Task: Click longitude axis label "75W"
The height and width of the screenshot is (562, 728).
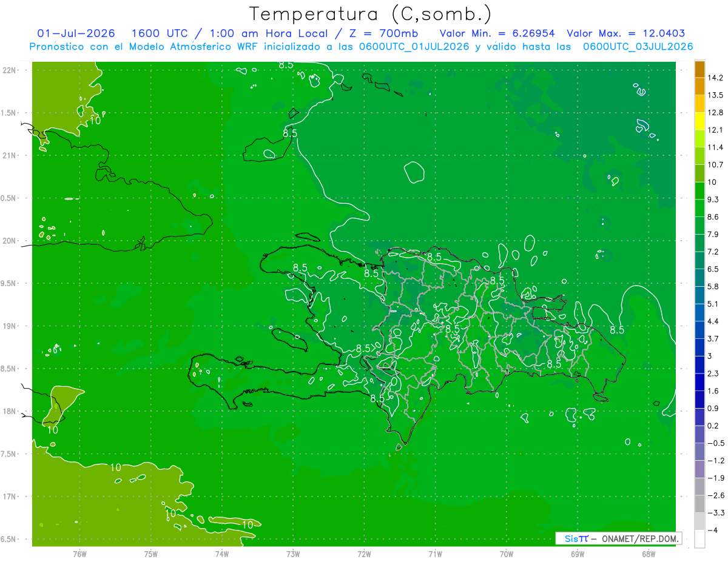Action: coord(150,554)
